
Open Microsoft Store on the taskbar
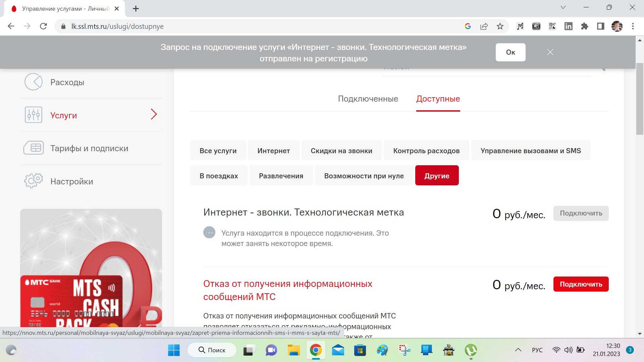click(x=360, y=350)
